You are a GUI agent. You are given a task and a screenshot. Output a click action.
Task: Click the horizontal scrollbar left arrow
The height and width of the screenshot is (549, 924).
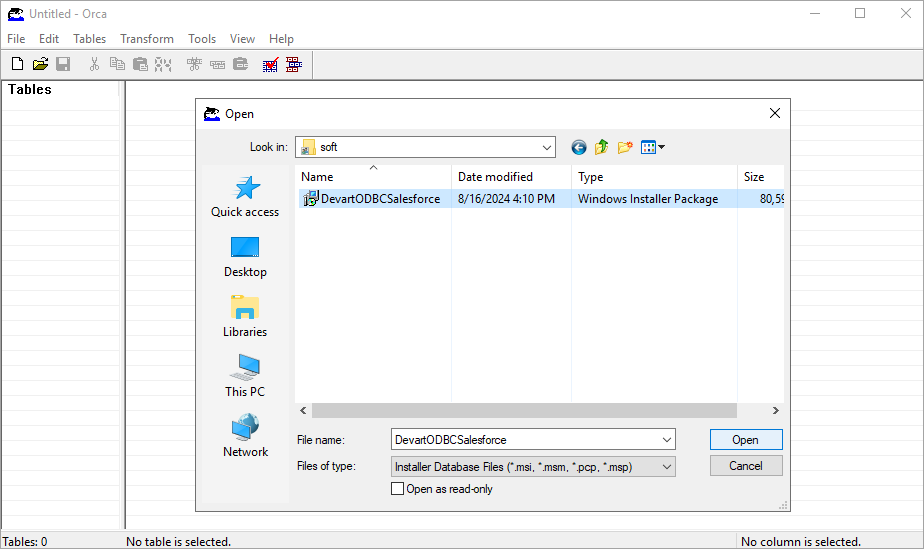(x=303, y=411)
